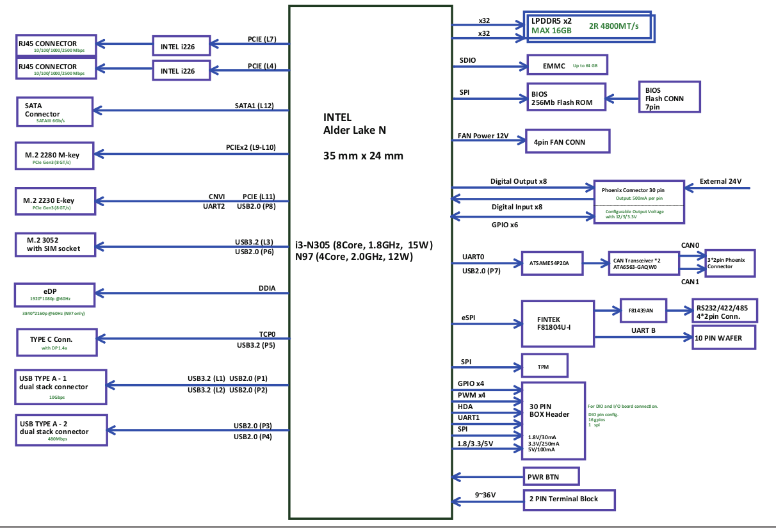This screenshot has width=776, height=532.
Task: Select the UART0 signal label
Action: click(x=473, y=257)
